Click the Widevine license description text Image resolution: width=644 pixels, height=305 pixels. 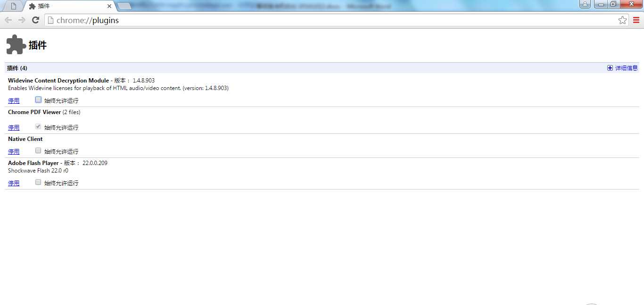[x=118, y=88]
